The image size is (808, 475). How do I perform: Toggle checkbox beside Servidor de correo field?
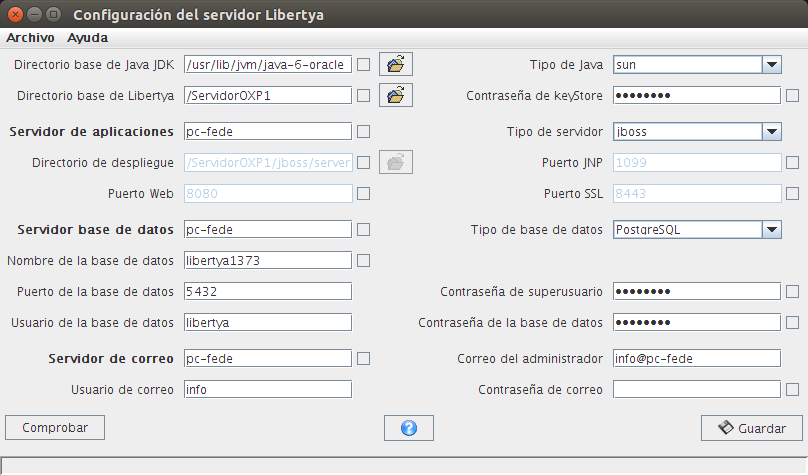363,359
